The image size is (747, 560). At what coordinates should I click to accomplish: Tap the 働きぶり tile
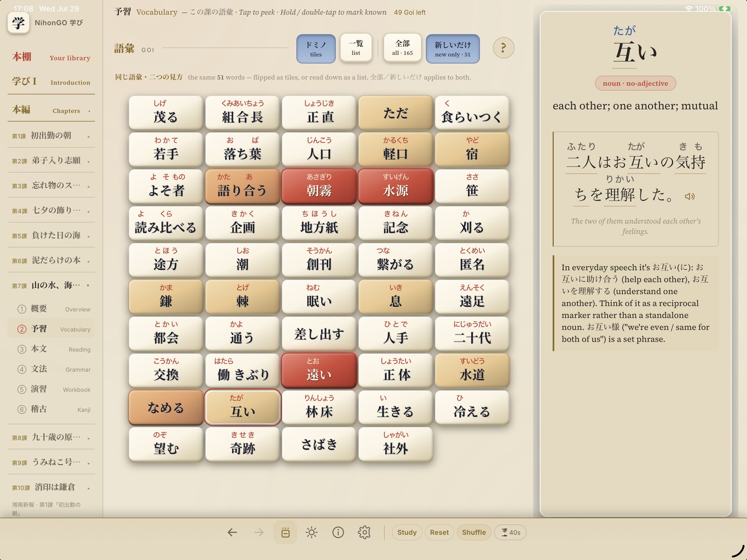[x=242, y=371]
